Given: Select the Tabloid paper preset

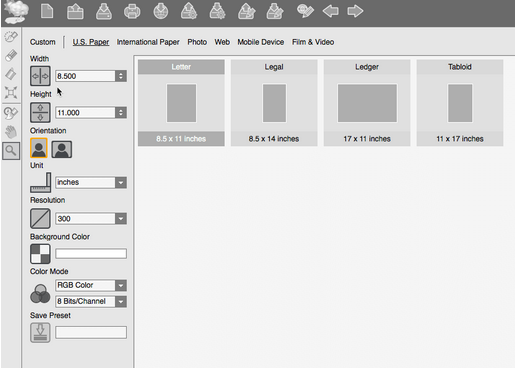Looking at the screenshot, I should point(460,103).
